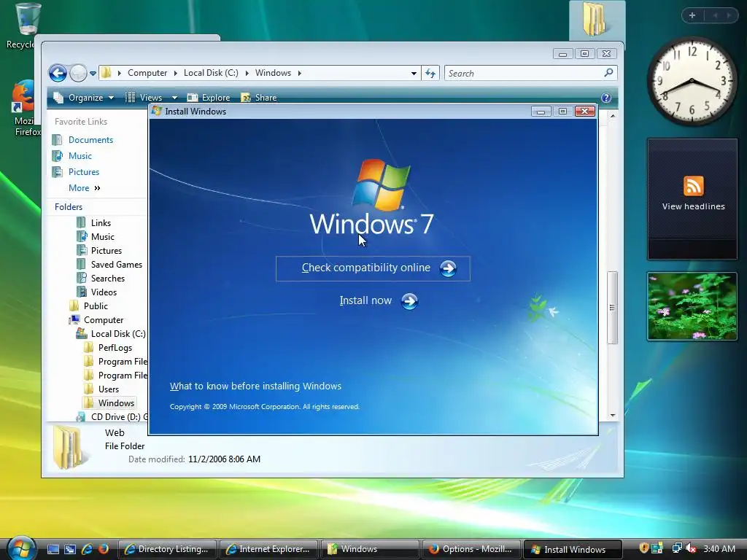Expand More favorite links
The height and width of the screenshot is (560, 747).
coord(85,188)
